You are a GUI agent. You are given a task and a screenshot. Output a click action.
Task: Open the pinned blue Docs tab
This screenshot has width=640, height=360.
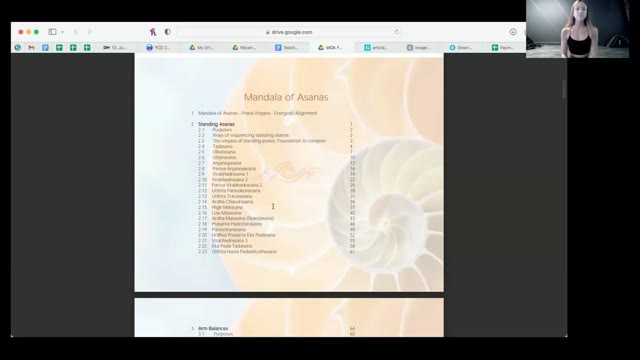[x=45, y=48]
